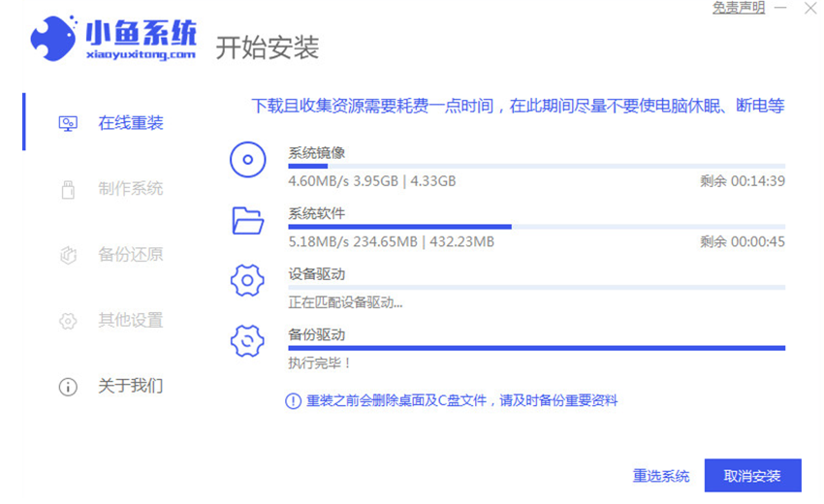This screenshot has height=504, width=824.
Task: Click the 系统镜像 disc icon
Action: point(247,159)
